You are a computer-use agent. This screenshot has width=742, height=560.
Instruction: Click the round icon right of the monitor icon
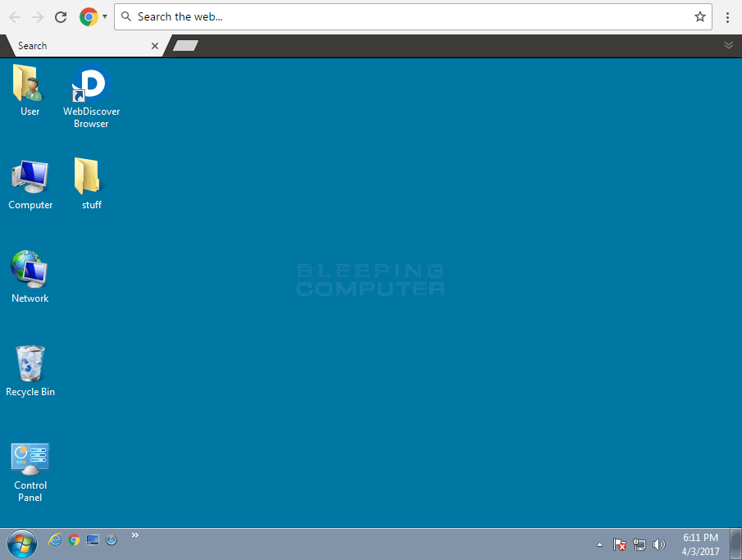click(112, 540)
